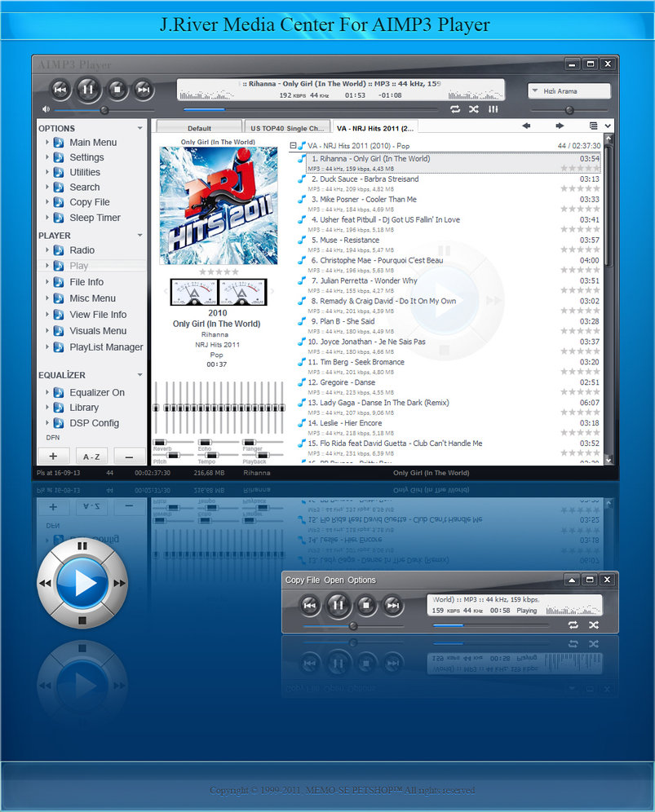The height and width of the screenshot is (812, 655).
Task: Toggle repeat in the mini player
Action: pos(573,625)
